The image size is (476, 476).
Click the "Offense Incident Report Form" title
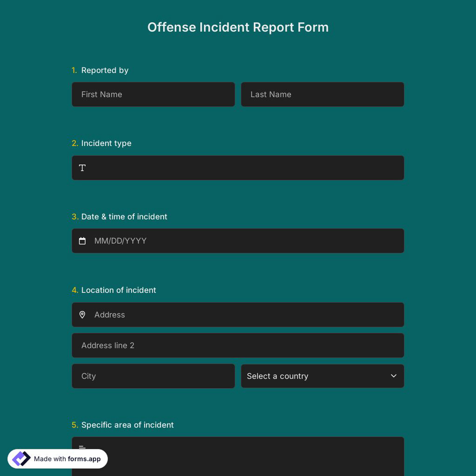pos(238,27)
